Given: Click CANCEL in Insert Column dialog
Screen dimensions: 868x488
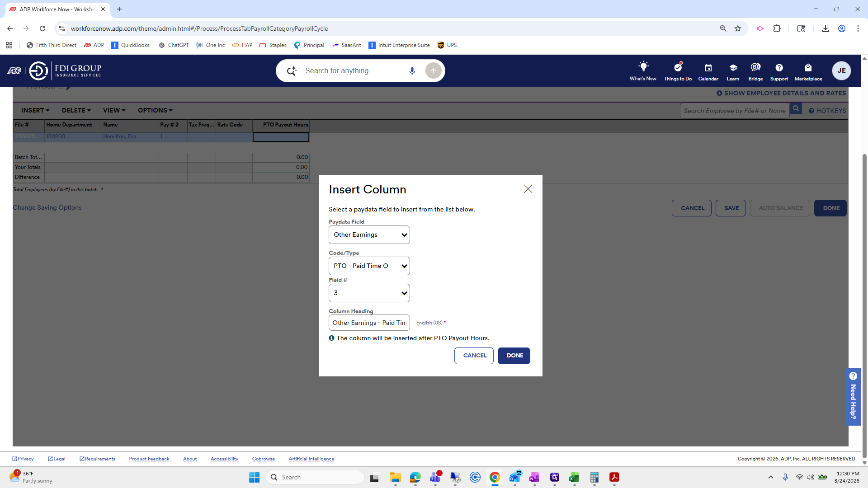Looking at the screenshot, I should (474, 356).
